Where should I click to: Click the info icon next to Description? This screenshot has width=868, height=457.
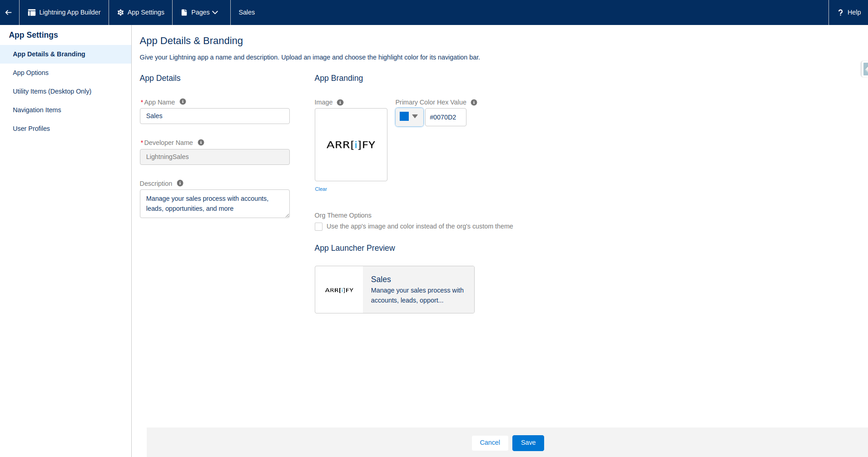click(x=179, y=183)
